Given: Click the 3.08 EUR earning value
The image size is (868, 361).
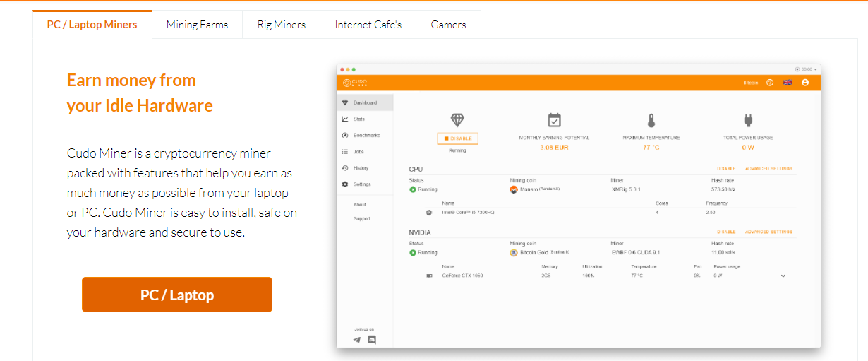Looking at the screenshot, I should click(554, 148).
